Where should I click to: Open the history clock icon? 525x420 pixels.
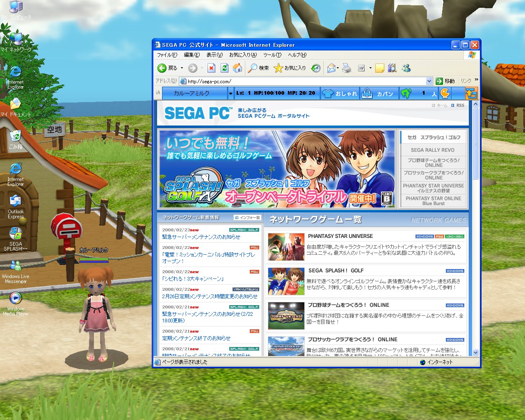(x=316, y=68)
